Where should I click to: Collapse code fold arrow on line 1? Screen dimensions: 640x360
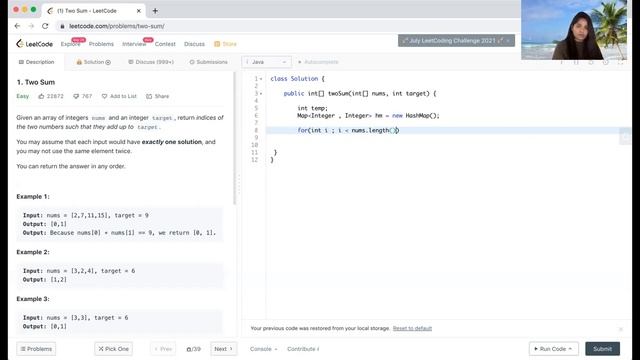(x=261, y=79)
